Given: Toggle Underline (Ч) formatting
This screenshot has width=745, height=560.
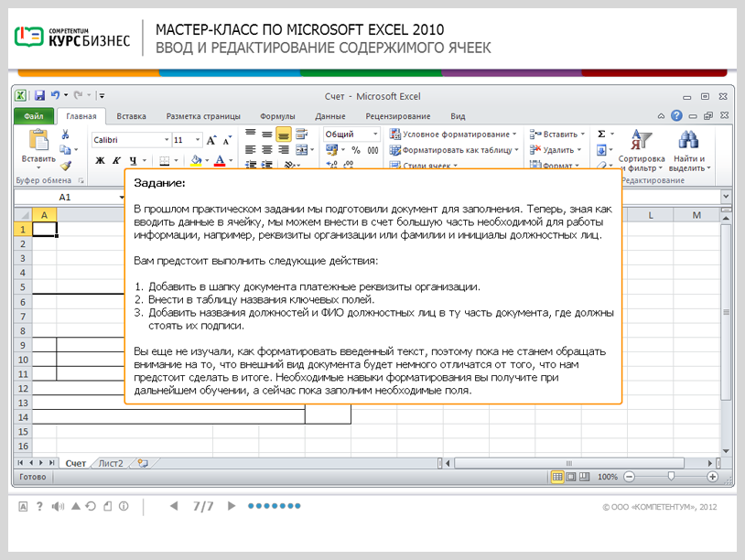Looking at the screenshot, I should point(133,160).
